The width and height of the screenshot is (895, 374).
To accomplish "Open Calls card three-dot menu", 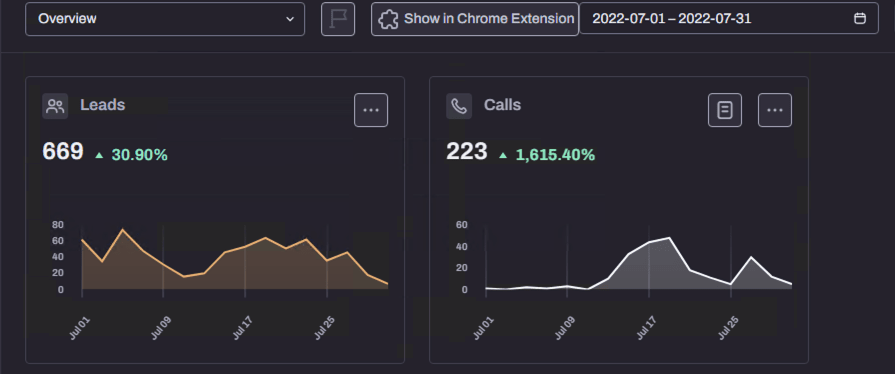I will [775, 110].
